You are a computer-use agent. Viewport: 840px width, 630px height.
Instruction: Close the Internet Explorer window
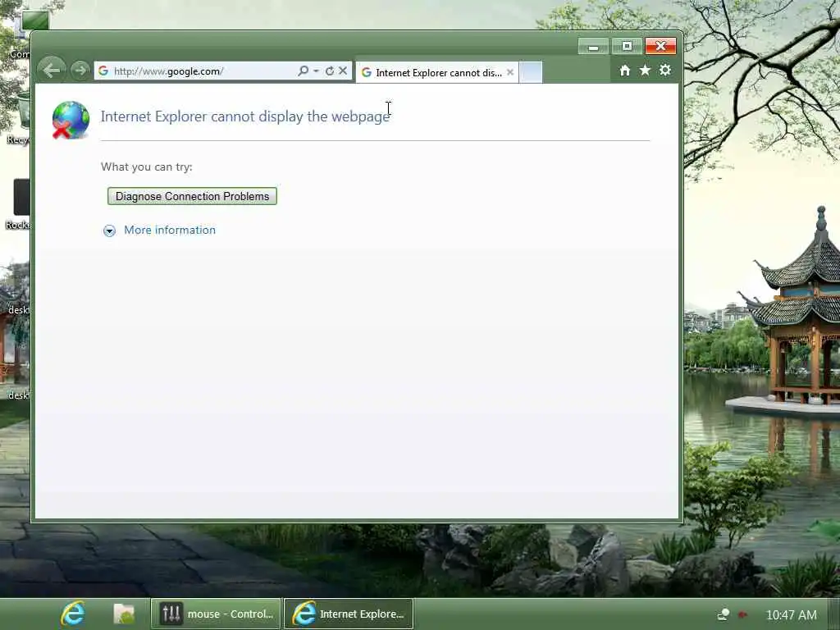660,47
